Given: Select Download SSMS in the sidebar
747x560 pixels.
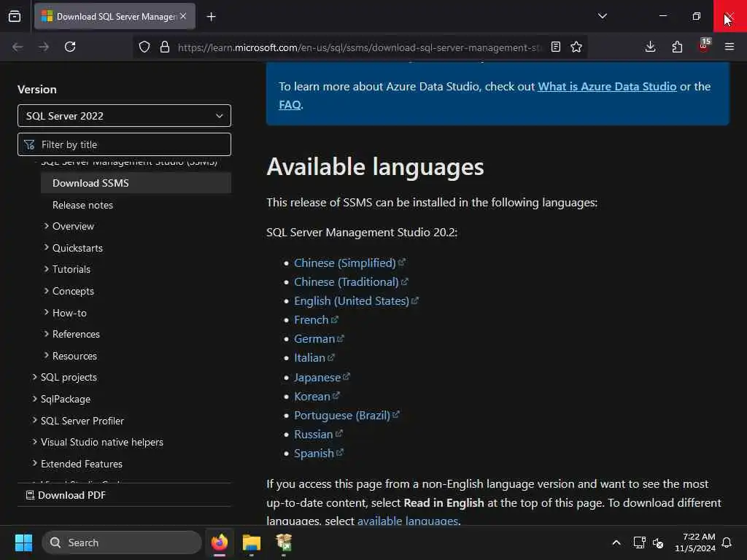Looking at the screenshot, I should coord(136,183).
